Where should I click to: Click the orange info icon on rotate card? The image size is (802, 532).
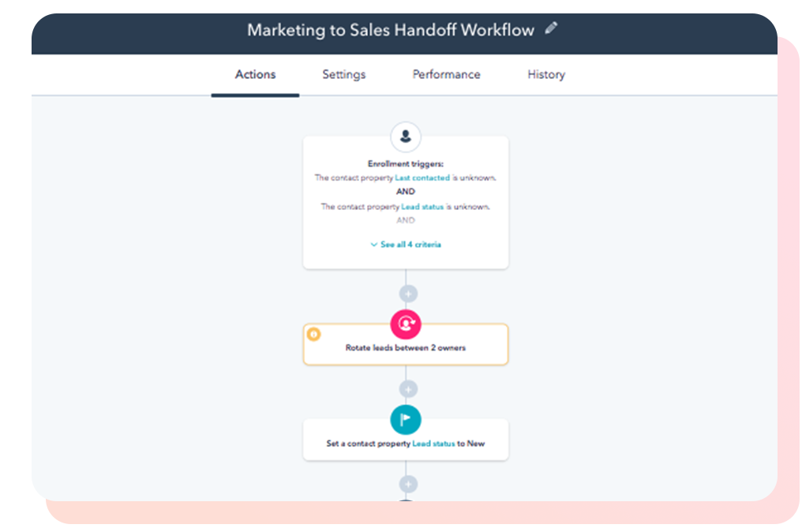[313, 335]
